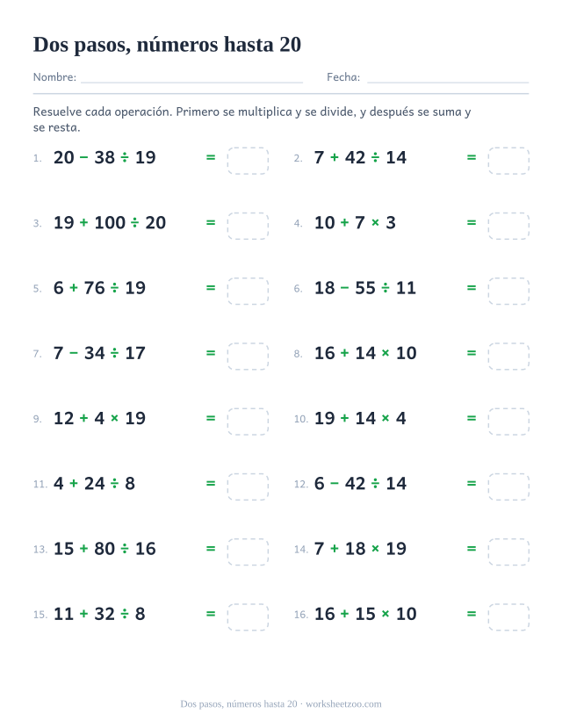Image resolution: width=562 pixels, height=728 pixels.
Task: Select the answer box for 15 + 80 ÷ 16
Action: [248, 551]
